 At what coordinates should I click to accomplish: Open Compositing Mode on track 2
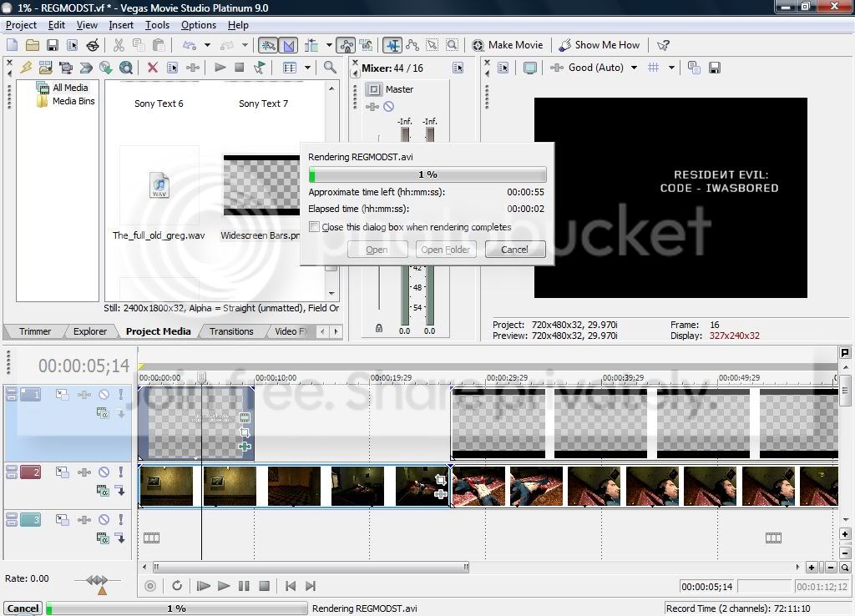point(103,491)
